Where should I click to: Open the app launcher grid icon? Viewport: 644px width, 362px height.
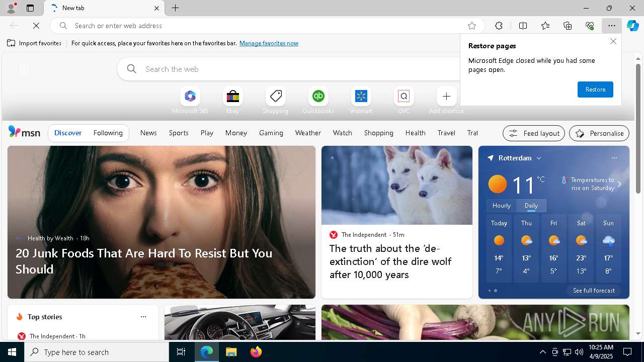coord(24,69)
